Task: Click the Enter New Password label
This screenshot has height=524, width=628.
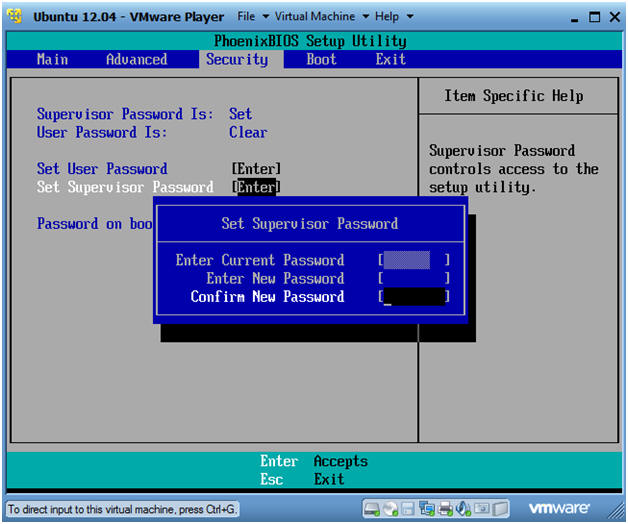Action: [x=275, y=278]
